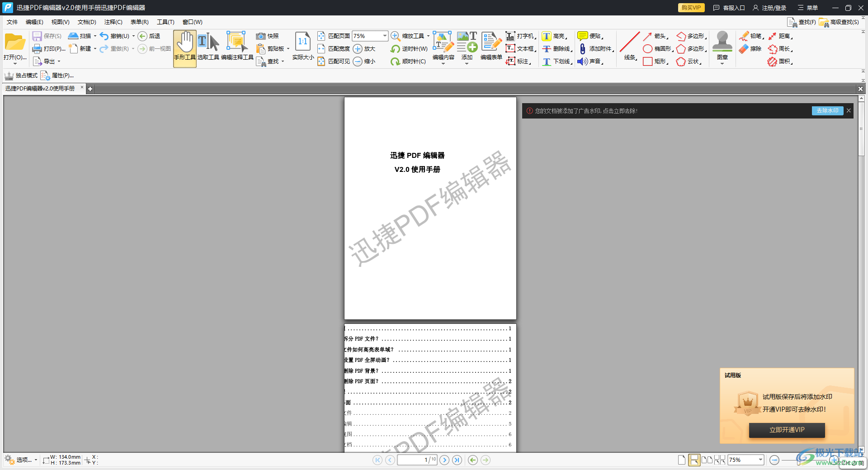Click Activate VIP Now (立即开通VIP) button
The width and height of the screenshot is (868, 470).
787,430
